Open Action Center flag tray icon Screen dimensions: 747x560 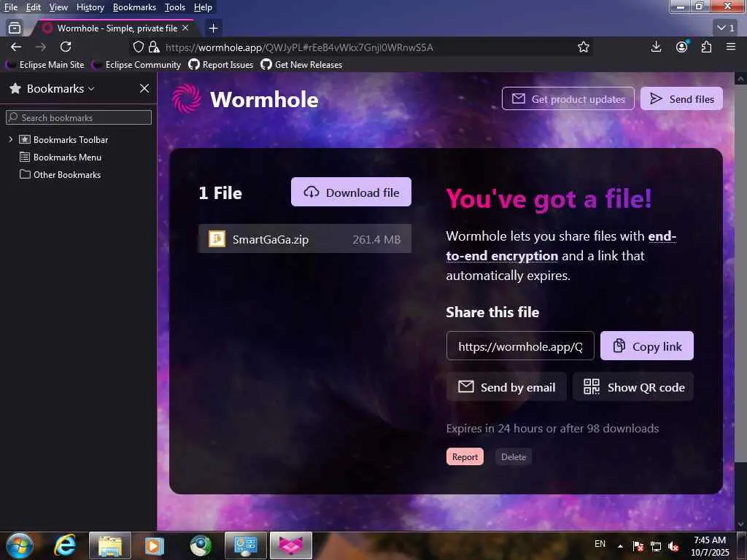pos(638,546)
